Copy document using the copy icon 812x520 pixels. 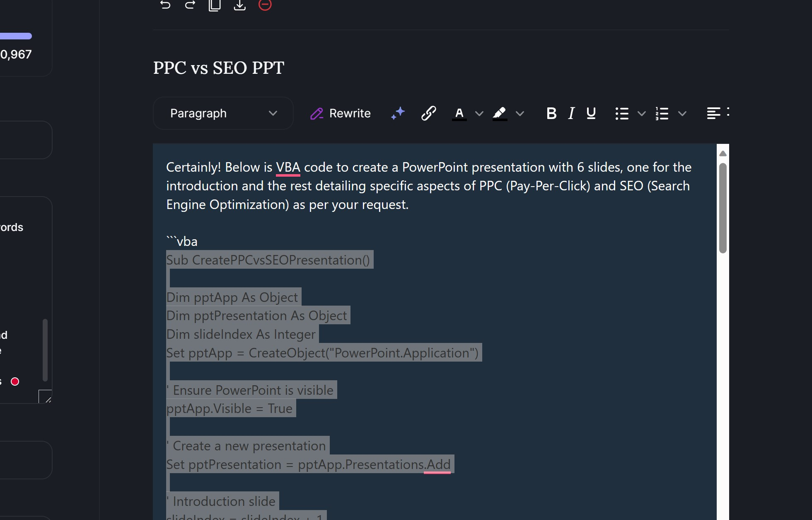215,5
